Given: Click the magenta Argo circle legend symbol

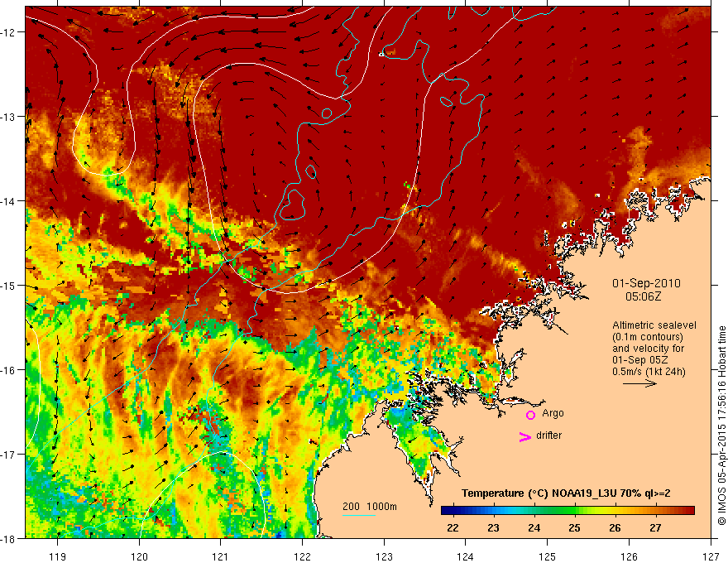Looking at the screenshot, I should coord(530,415).
